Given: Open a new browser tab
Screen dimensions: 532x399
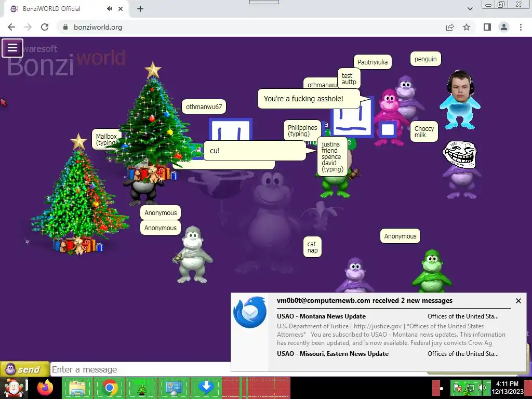Looking at the screenshot, I should [140, 9].
